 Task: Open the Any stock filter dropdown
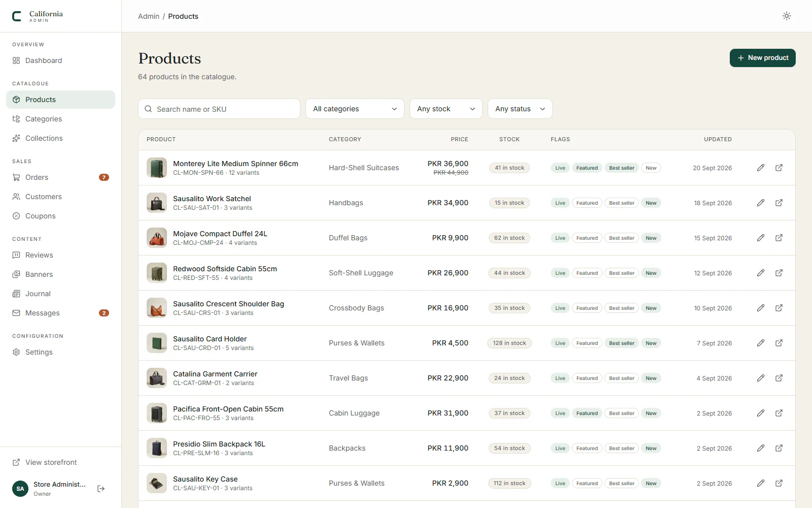446,109
